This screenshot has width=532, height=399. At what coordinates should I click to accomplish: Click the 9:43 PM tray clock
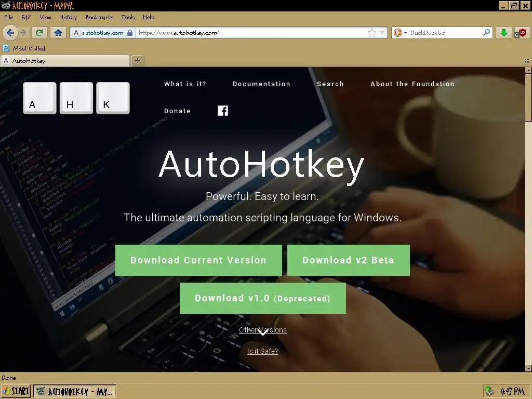[x=512, y=392]
